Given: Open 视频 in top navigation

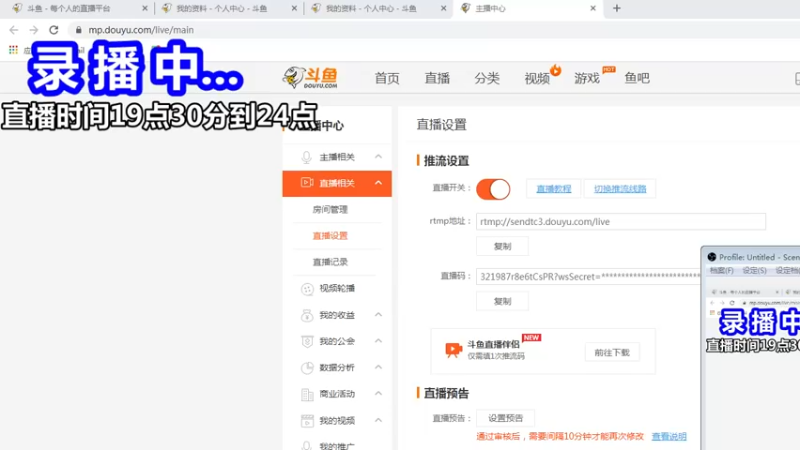Looking at the screenshot, I should coord(537,78).
